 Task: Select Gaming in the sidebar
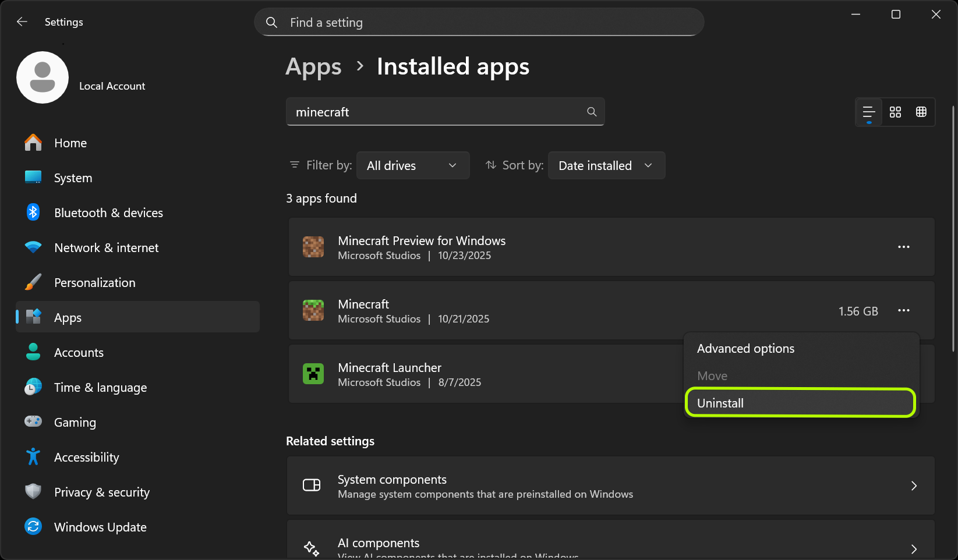coord(75,422)
